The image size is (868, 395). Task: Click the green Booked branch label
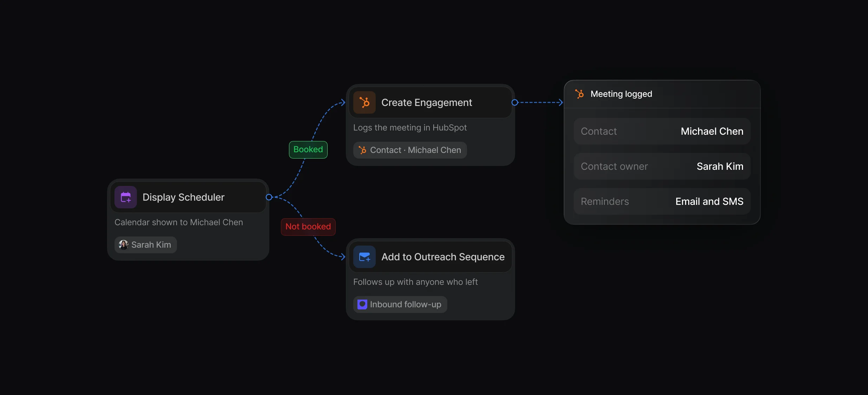[308, 150]
